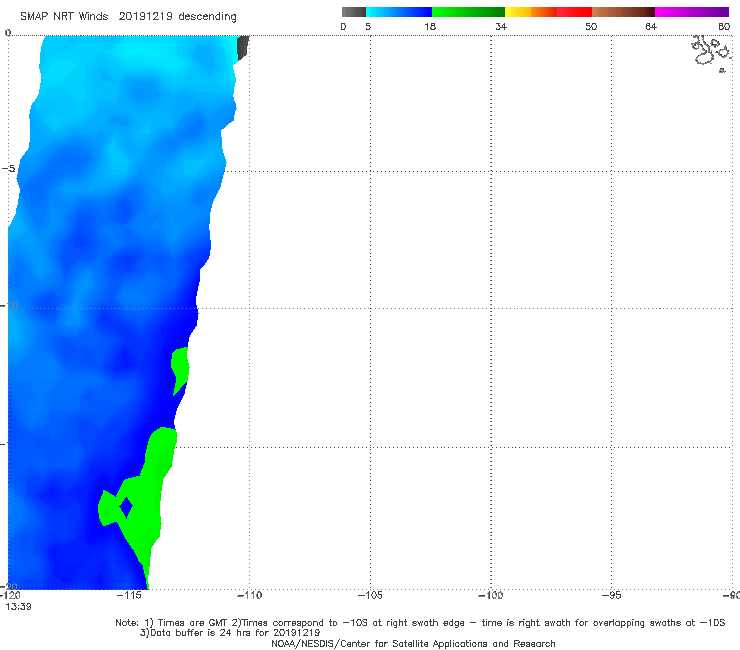740x650 pixels.
Task: Click the yellow-orange segment of the color bar
Action: pos(531,12)
